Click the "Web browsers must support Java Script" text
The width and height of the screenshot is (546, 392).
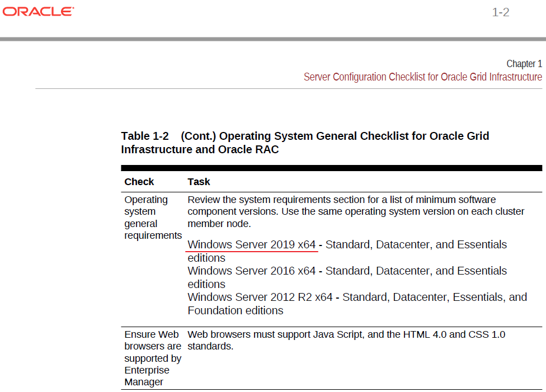tap(346, 340)
